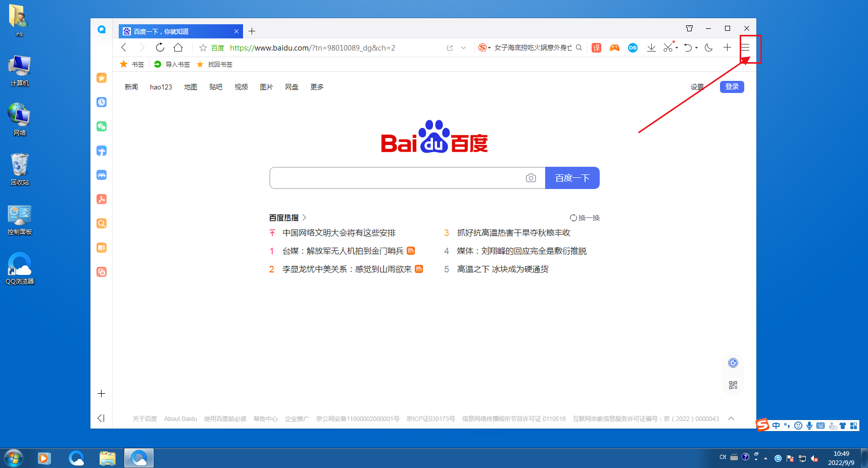Bookmark this page with the star icon
This screenshot has height=468, width=868.
203,48
